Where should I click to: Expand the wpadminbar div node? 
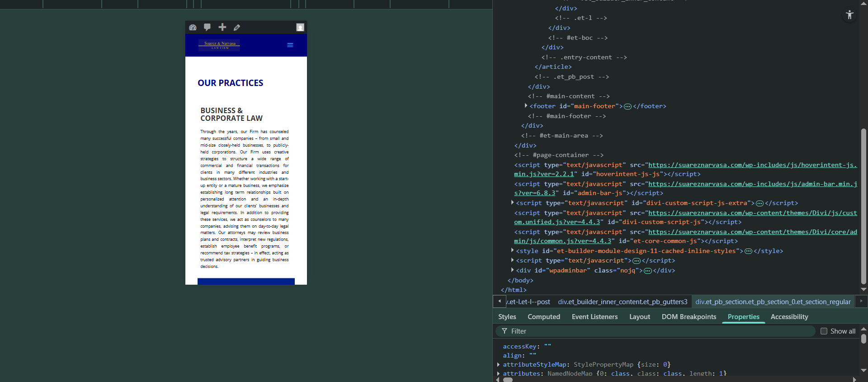pyautogui.click(x=512, y=270)
